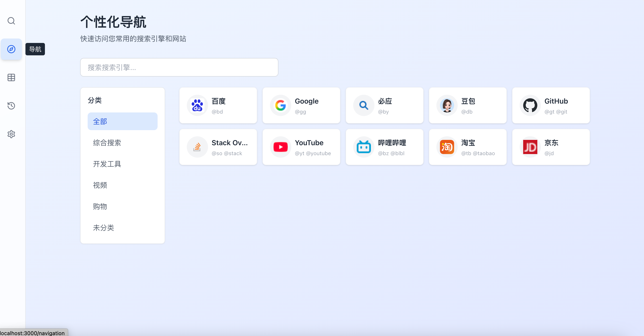
Task: Open the 京东 card title
Action: (551, 143)
